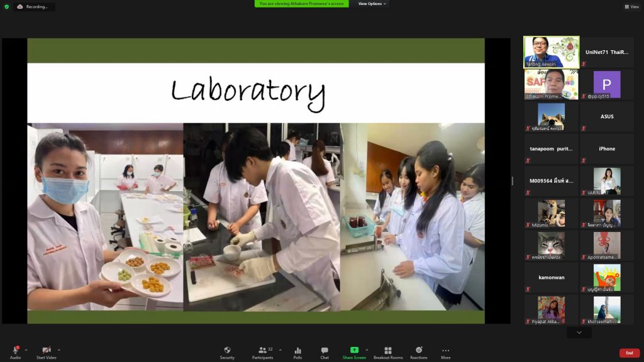
Task: Expand audio settings arrow next to microphone
Action: point(26,350)
